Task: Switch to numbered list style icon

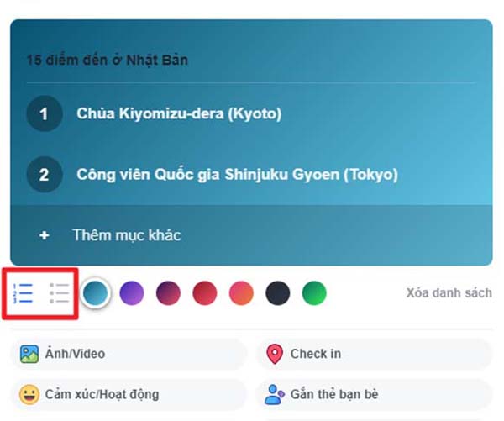Action: coord(23,293)
